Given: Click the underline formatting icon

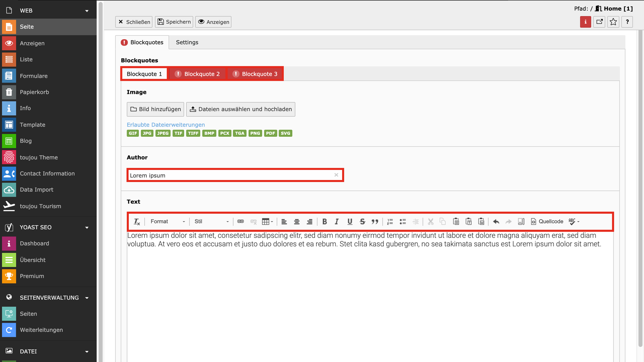Looking at the screenshot, I should coord(350,222).
